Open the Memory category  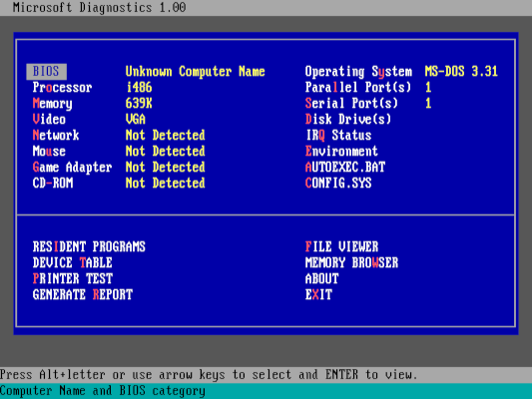pos(52,104)
